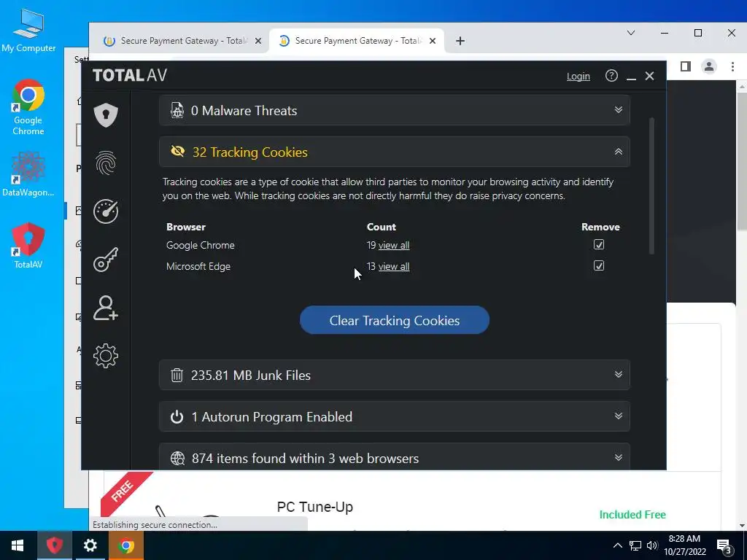Viewport: 747px width, 560px height.
Task: Open Chrome tab search dropdown arrow
Action: [x=631, y=33]
